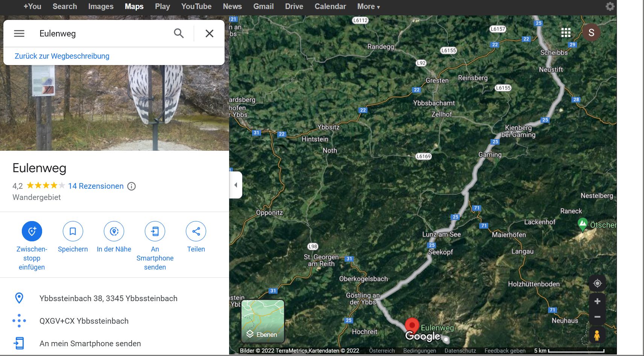Click the Randegg label on the map
Viewport: 644px width, 356px height.
tap(381, 47)
